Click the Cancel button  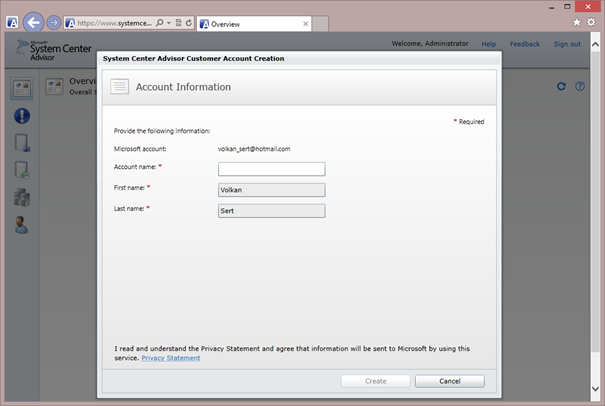(450, 381)
